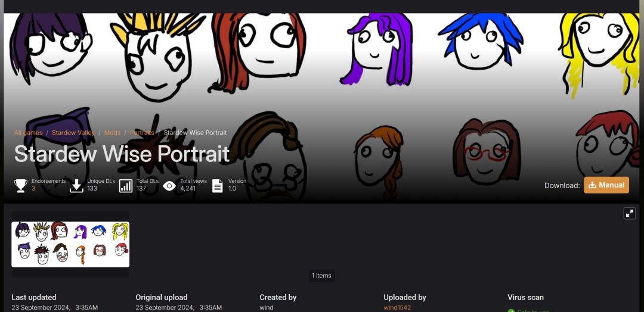Open the Portraits category breadcrumb
The height and width of the screenshot is (312, 644).
click(x=142, y=133)
